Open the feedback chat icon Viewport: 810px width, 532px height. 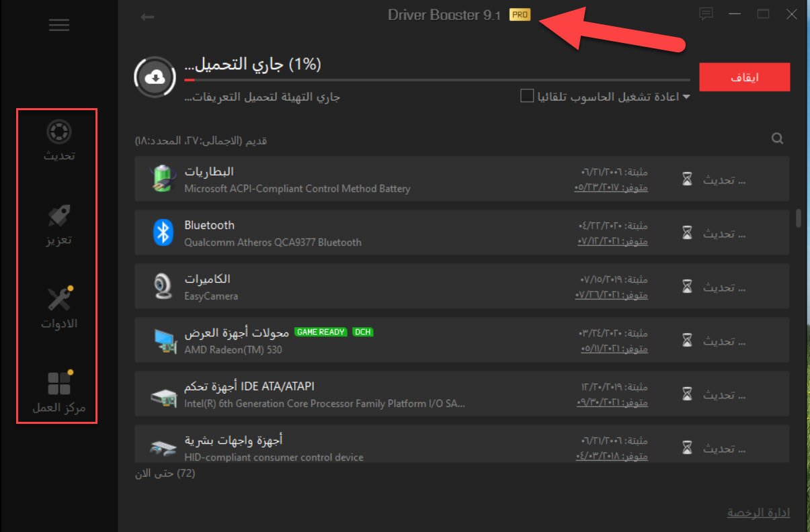(x=706, y=13)
